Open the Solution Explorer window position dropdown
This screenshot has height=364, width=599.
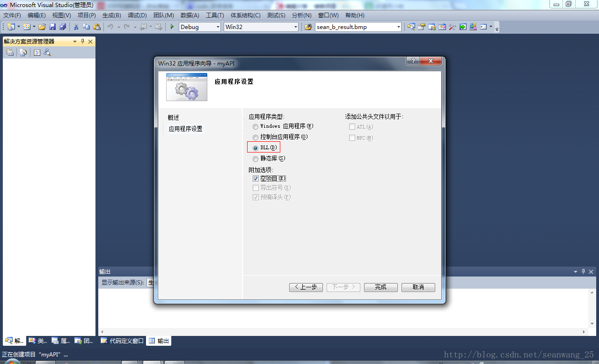tap(75, 42)
